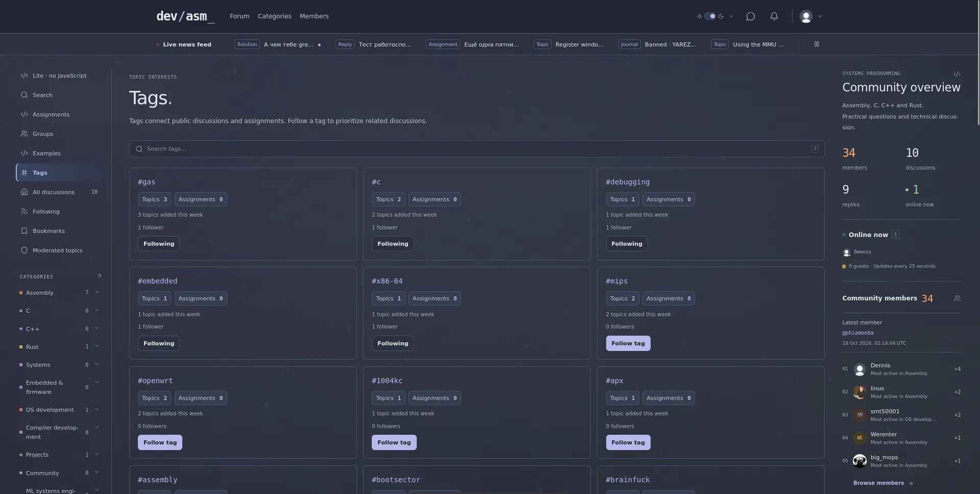Image resolution: width=980 pixels, height=494 pixels.
Task: Unfollow the #gas tag
Action: 159,244
